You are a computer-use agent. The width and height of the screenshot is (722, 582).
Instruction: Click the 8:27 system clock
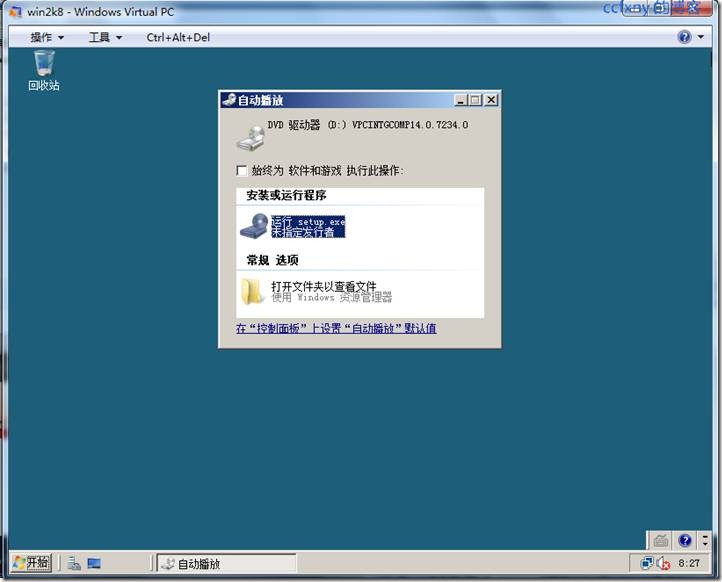click(688, 563)
